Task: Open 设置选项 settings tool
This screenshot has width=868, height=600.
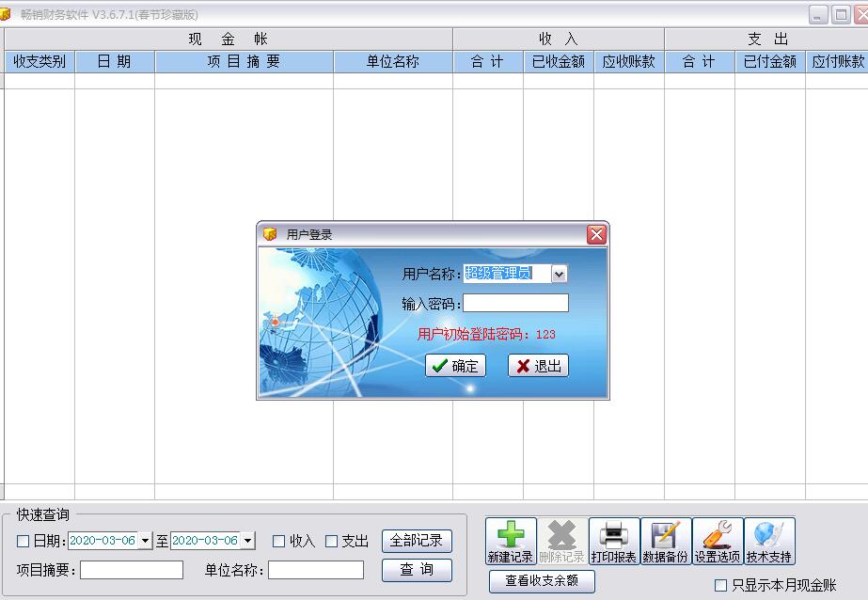Action: click(718, 542)
